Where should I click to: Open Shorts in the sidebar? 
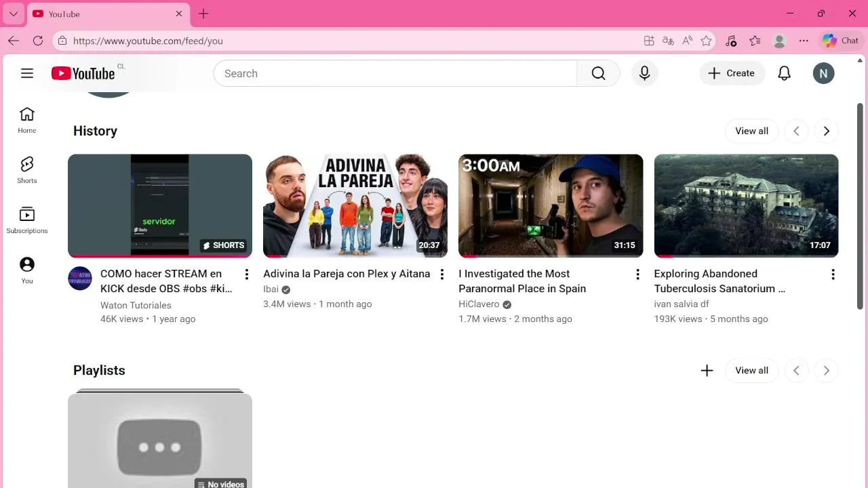click(x=27, y=171)
